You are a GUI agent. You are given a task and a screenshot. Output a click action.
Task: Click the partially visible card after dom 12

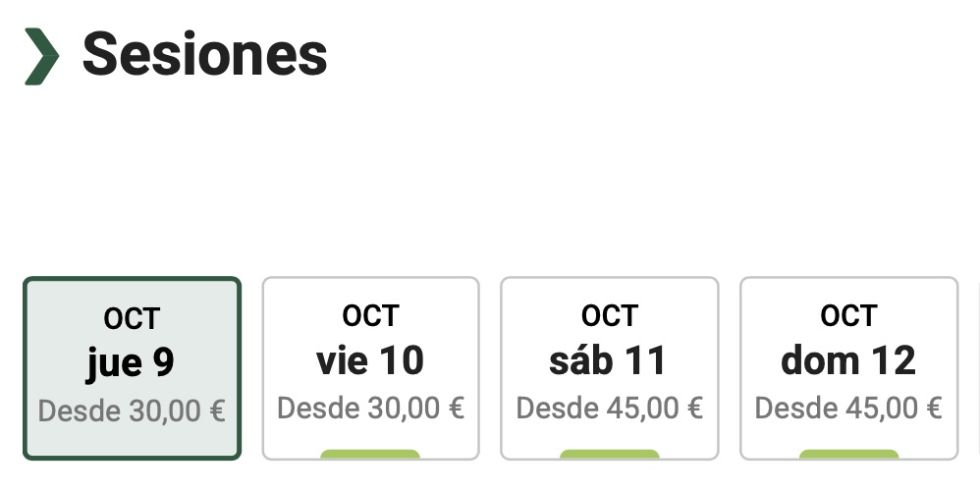pos(977,368)
